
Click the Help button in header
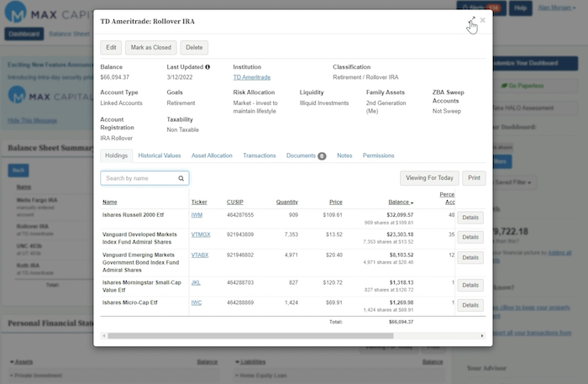coord(520,8)
